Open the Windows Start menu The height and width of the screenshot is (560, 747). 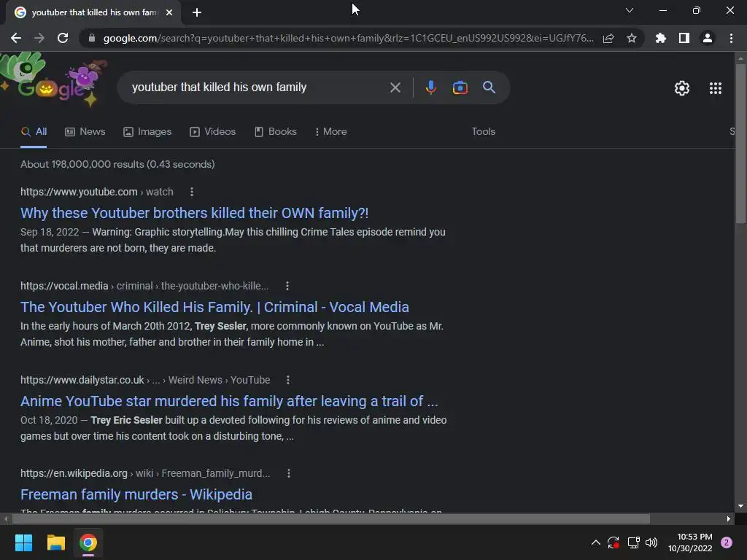23,542
